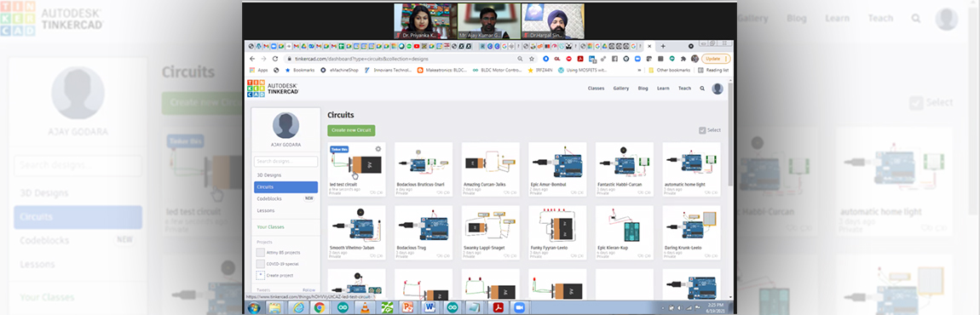
Task: Toggle the Select checkbox above the circuits
Action: tap(702, 130)
